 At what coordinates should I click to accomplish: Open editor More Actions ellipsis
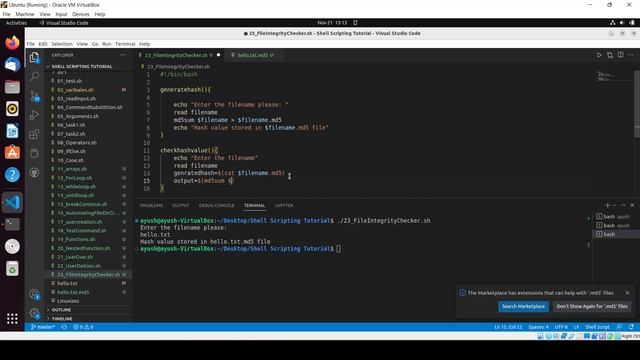pos(631,55)
